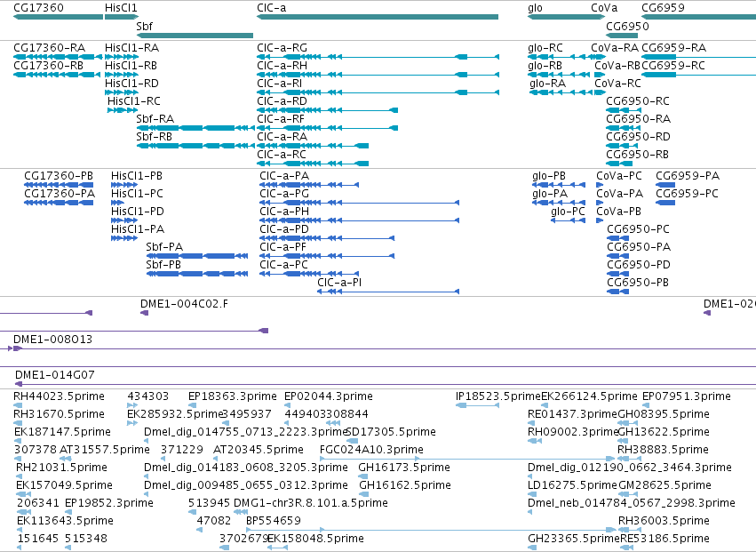
Task: Click protein label CG6950-PD
Action: coord(639,264)
